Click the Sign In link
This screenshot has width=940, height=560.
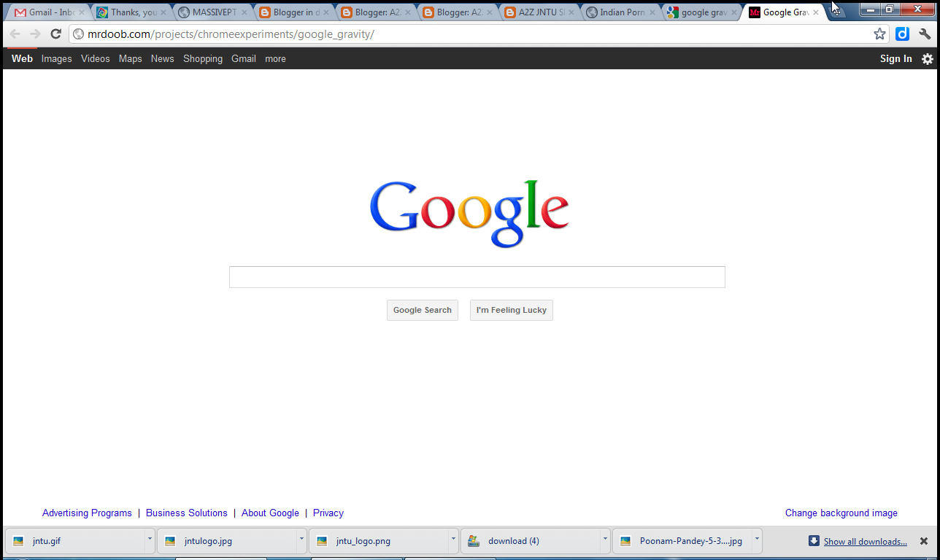(895, 59)
